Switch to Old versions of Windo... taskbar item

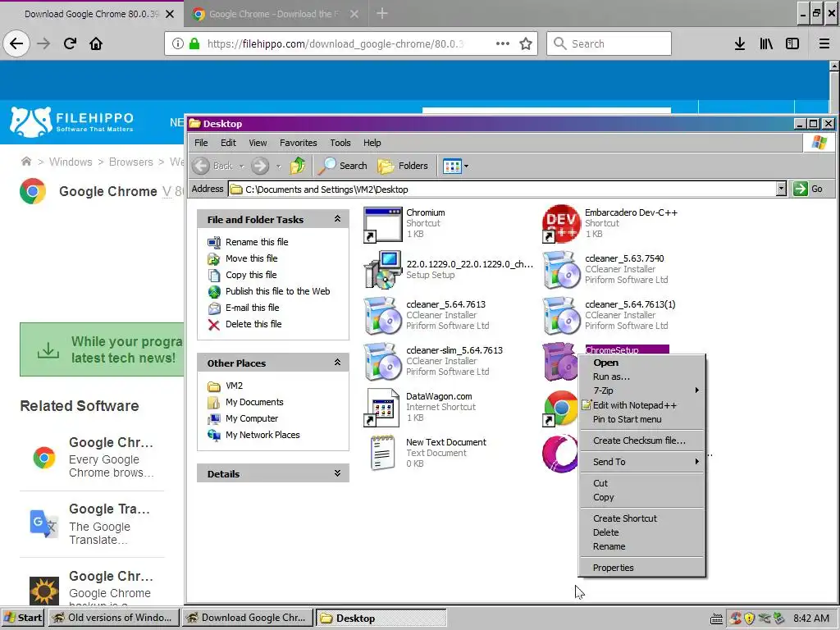coord(112,618)
